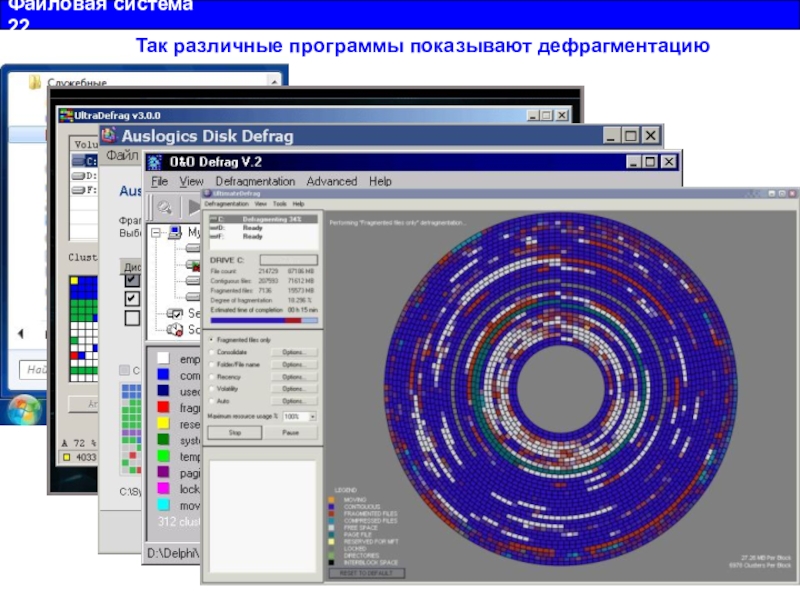Screen dimensions: 800x600
Task: Open the Tools menu in UltimateDefrag
Action: [280, 203]
